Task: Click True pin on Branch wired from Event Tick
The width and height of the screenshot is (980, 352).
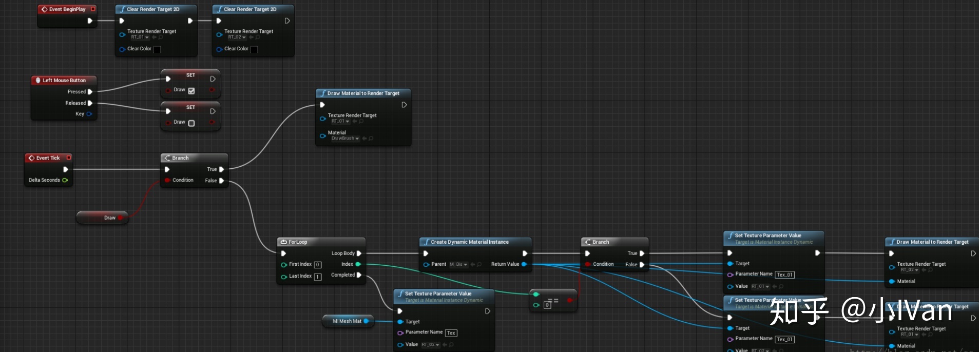Action: pos(221,169)
